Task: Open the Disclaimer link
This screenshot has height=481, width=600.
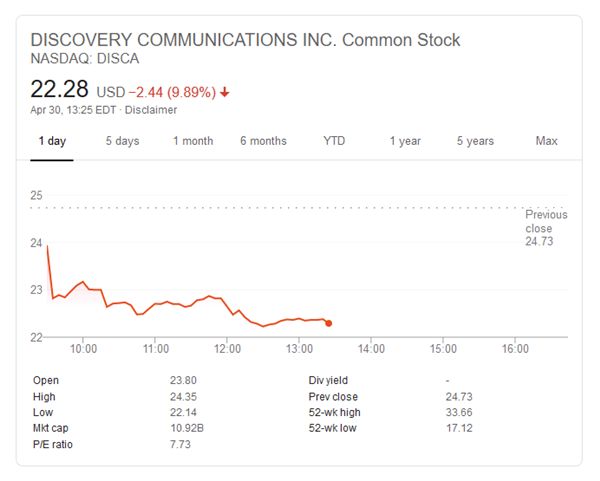Action: (x=152, y=110)
